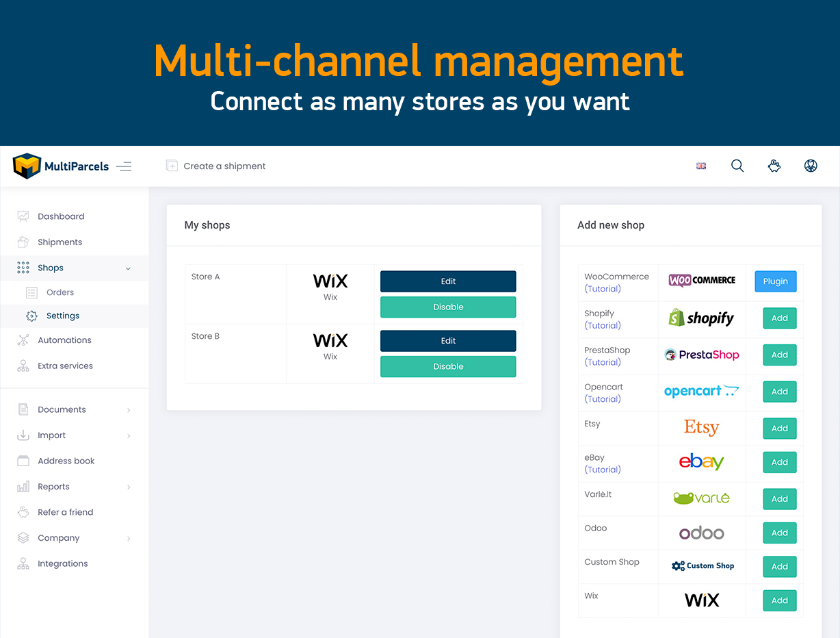This screenshot has height=638, width=840.
Task: Select Settings under the Shops menu
Action: pos(63,316)
